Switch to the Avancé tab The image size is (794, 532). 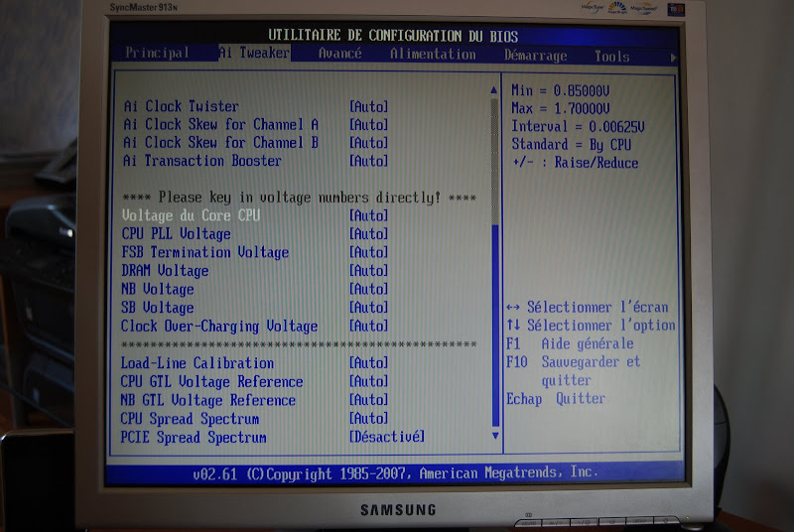pos(339,54)
